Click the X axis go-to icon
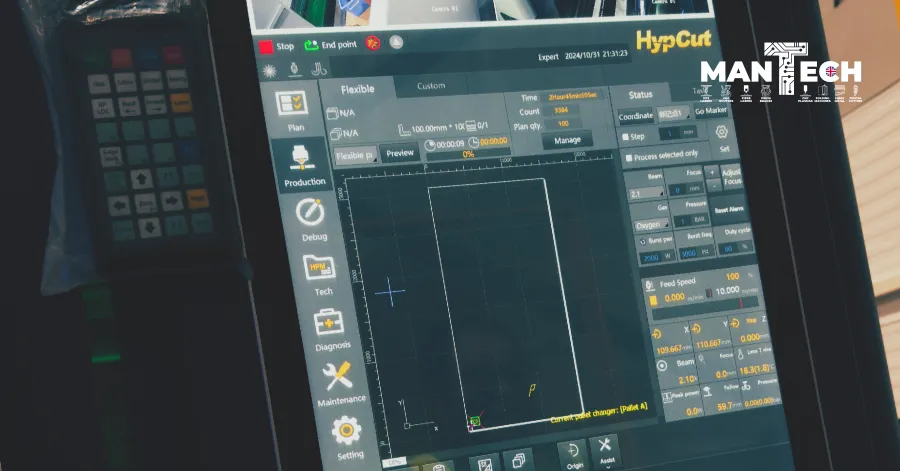Screen dimensions: 900x471 click(658, 334)
